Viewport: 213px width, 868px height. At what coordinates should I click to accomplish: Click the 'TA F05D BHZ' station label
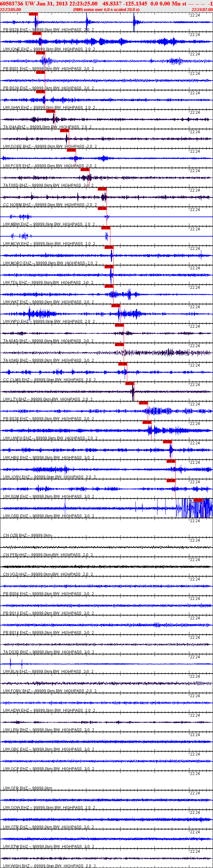click(16, 186)
